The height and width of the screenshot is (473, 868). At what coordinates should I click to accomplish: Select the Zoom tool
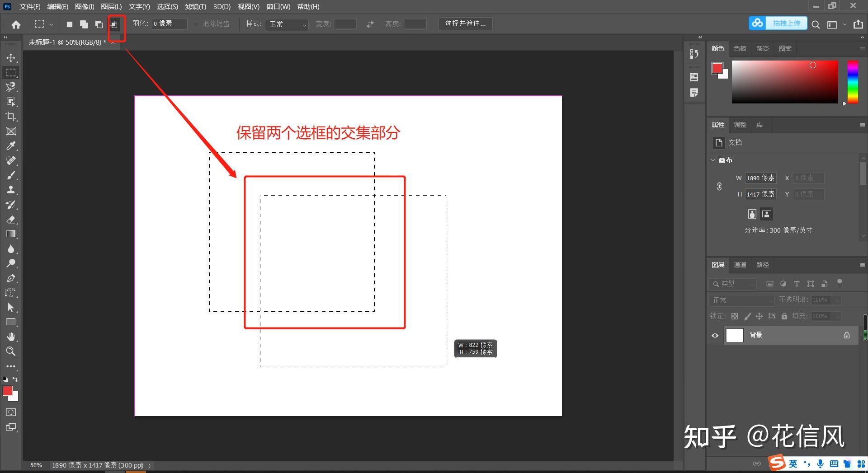point(11,351)
